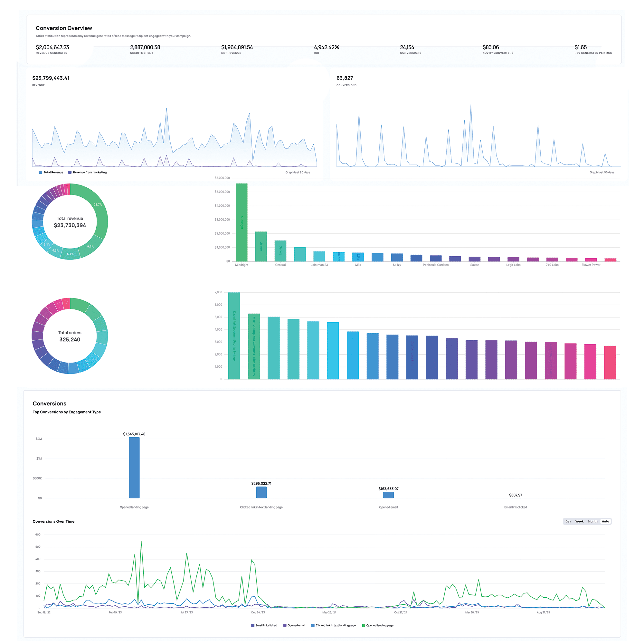Click the green Opened landing page legend swatch
644x644 pixels.
tap(364, 625)
